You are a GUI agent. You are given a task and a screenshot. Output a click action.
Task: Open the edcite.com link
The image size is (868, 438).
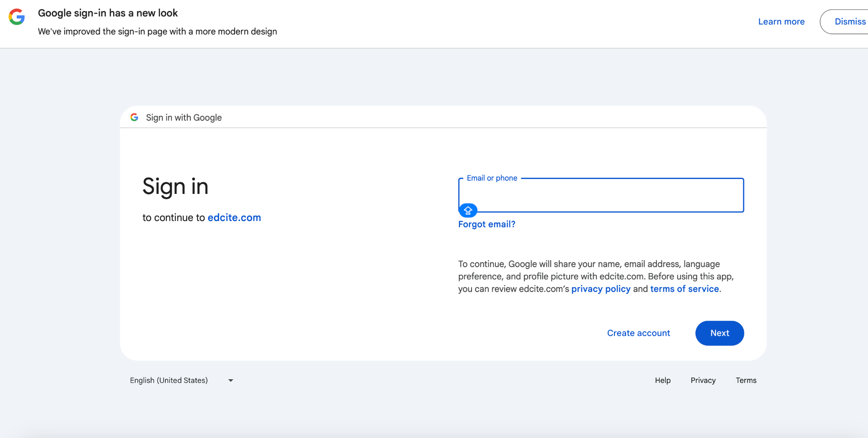[x=234, y=217]
